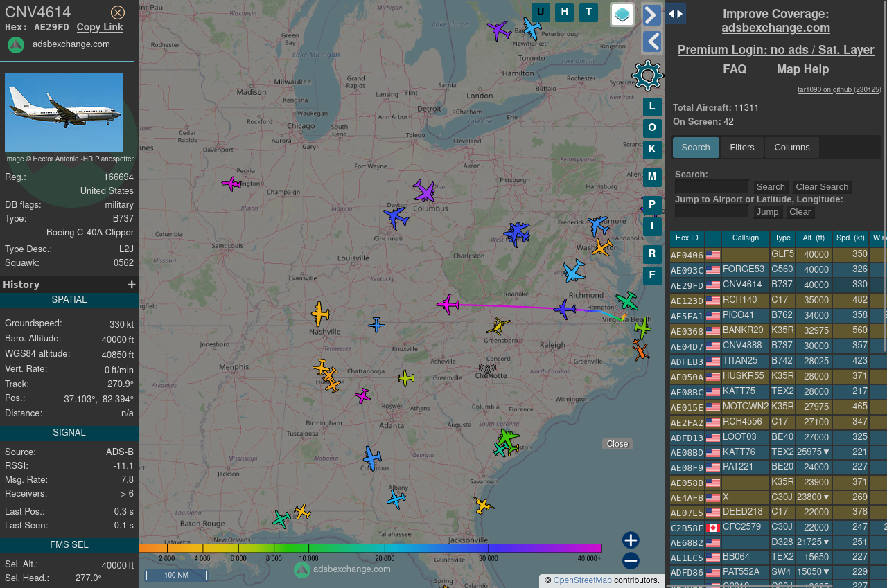Select the blue aircraft north of Richmond

[574, 271]
